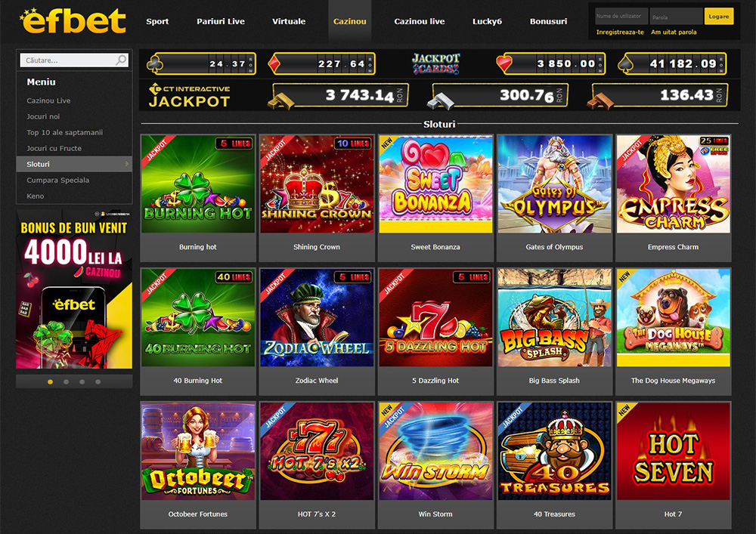Click the red heart jackpot icon
Viewport: 756px width, 534px height.
click(504, 63)
